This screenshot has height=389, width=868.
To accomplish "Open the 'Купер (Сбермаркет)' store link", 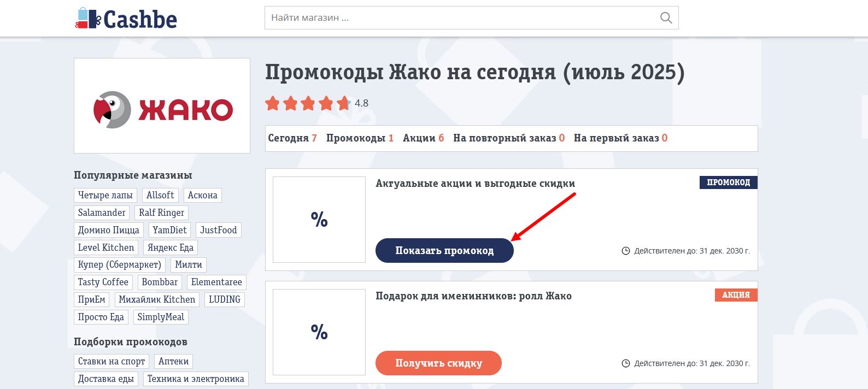I will pyautogui.click(x=120, y=264).
